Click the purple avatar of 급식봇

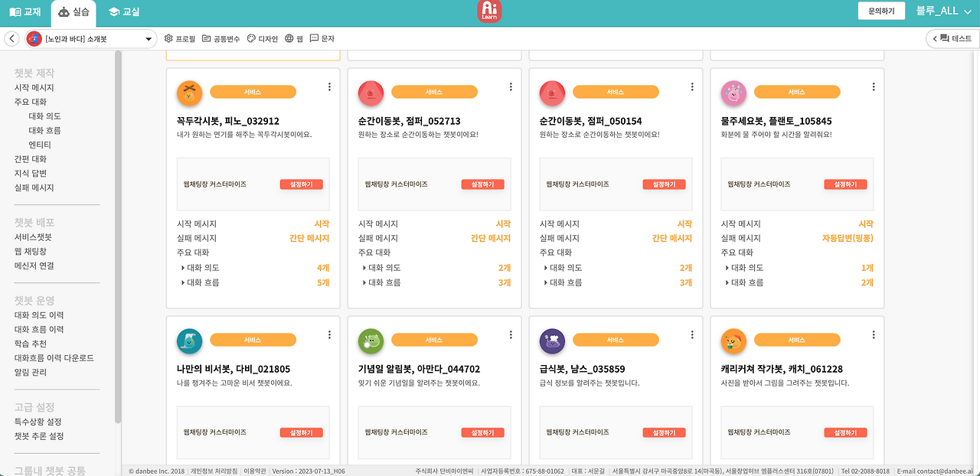click(x=552, y=341)
